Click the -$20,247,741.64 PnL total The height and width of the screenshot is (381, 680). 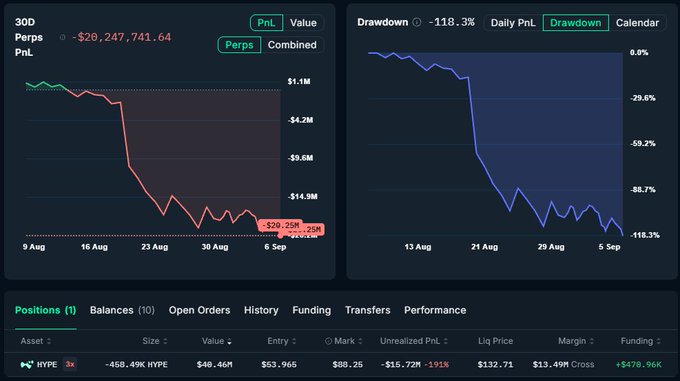121,37
